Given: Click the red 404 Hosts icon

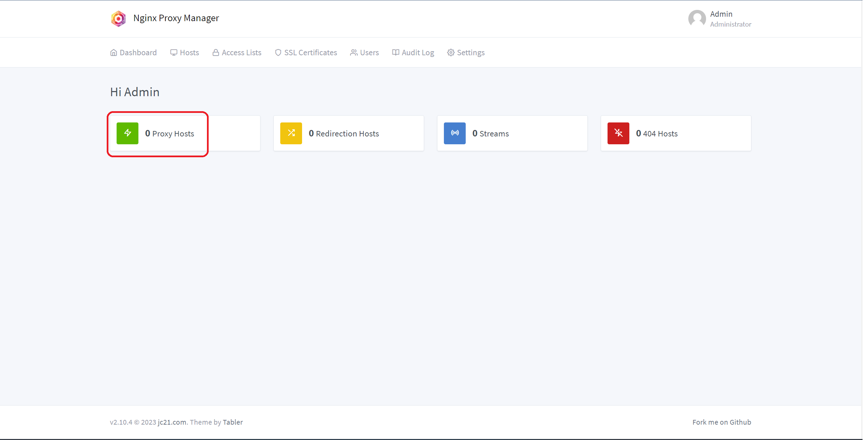Looking at the screenshot, I should [618, 133].
